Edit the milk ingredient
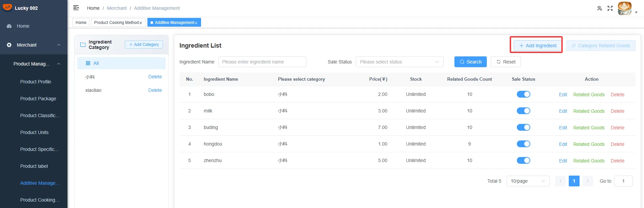Screen dimensions: 644x208 [x=563, y=111]
